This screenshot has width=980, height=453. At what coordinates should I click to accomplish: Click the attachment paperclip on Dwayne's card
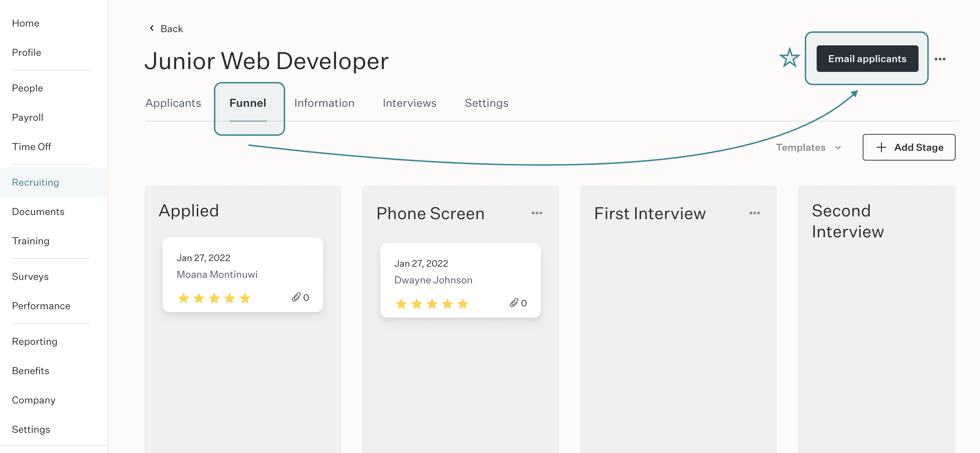[x=514, y=303]
